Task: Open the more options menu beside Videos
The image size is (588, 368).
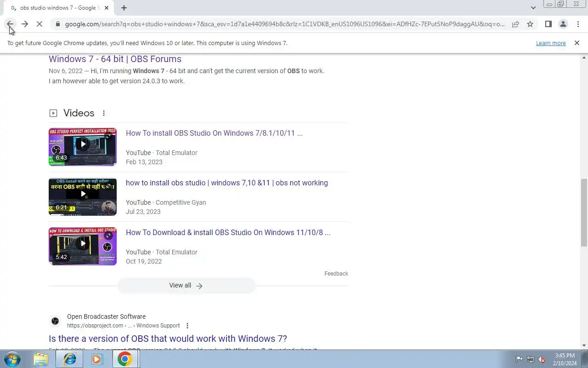Action: (104, 113)
